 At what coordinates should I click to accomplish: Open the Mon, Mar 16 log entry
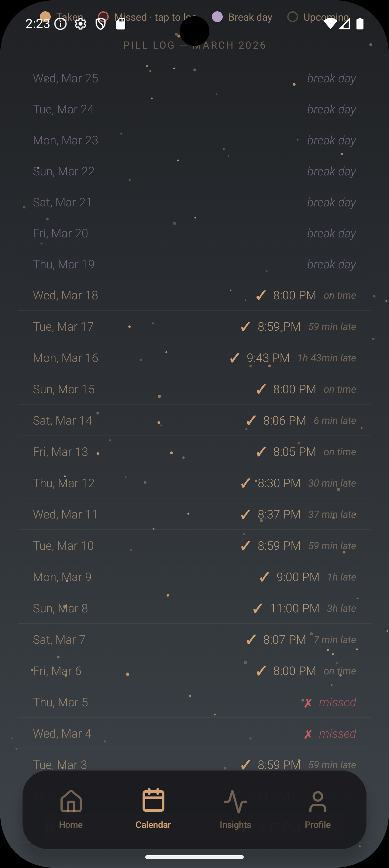click(194, 357)
